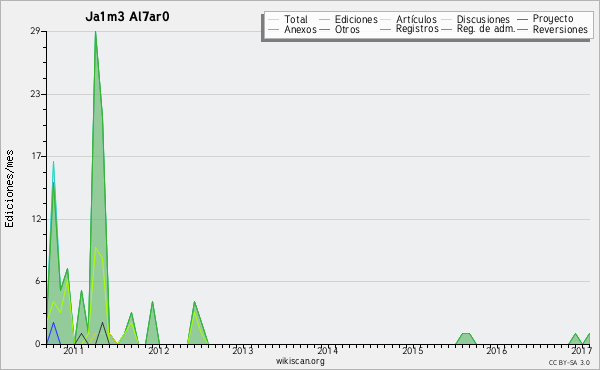
Task: Click the y-axis value 12
Action: tap(36, 219)
